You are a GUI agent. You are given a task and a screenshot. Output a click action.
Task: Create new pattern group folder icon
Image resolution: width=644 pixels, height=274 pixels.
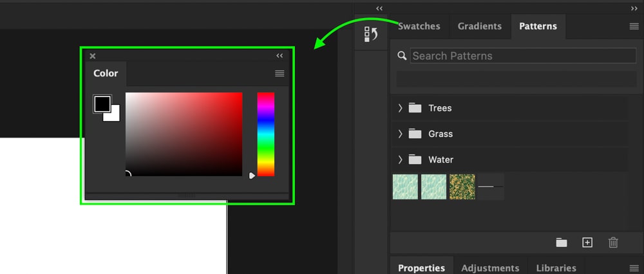562,242
